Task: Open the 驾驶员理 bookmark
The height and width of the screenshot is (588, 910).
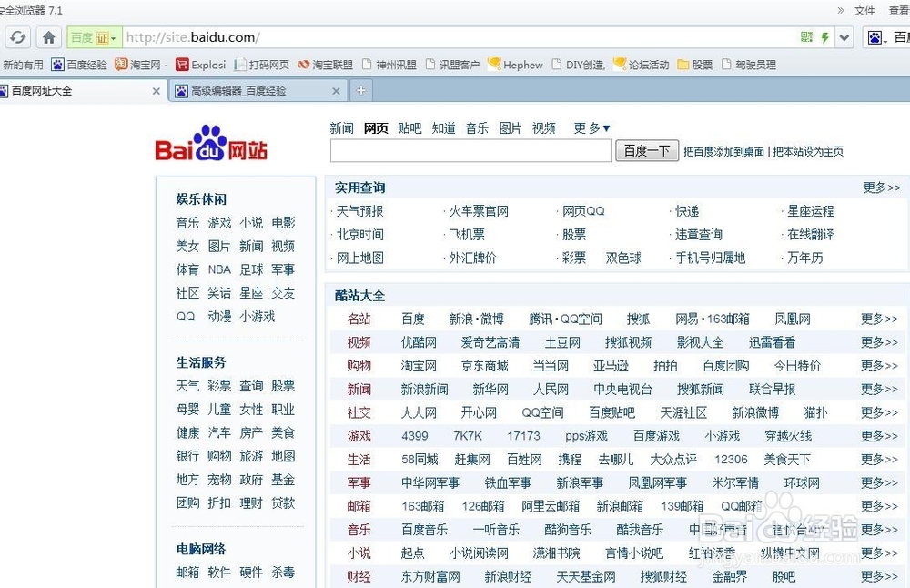Action: (749, 65)
